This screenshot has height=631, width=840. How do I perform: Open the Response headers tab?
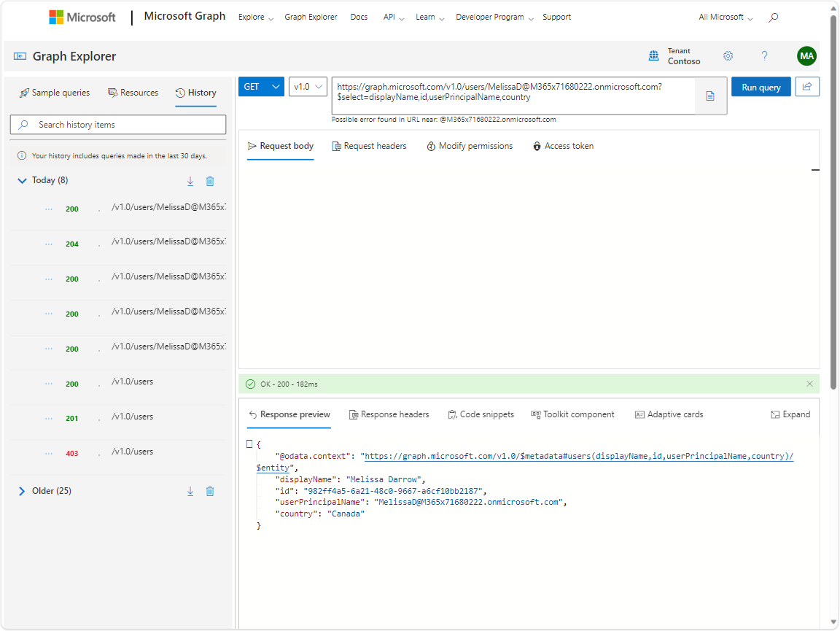(389, 414)
